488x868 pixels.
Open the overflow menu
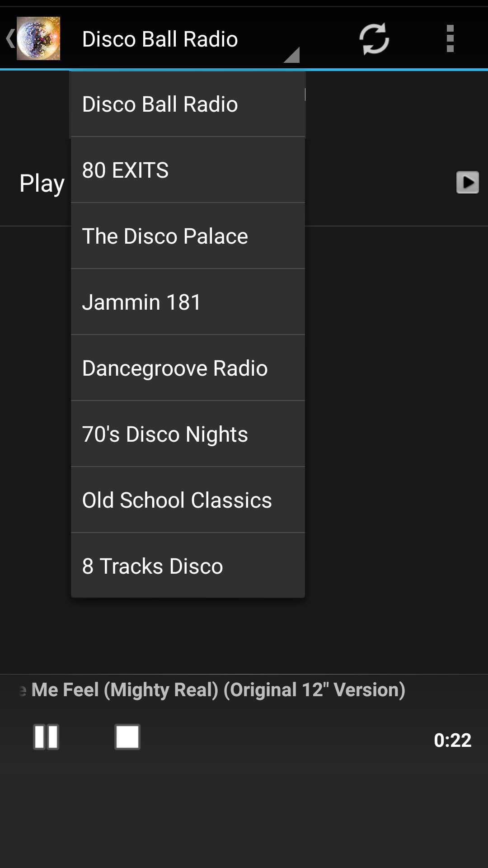[x=450, y=38]
